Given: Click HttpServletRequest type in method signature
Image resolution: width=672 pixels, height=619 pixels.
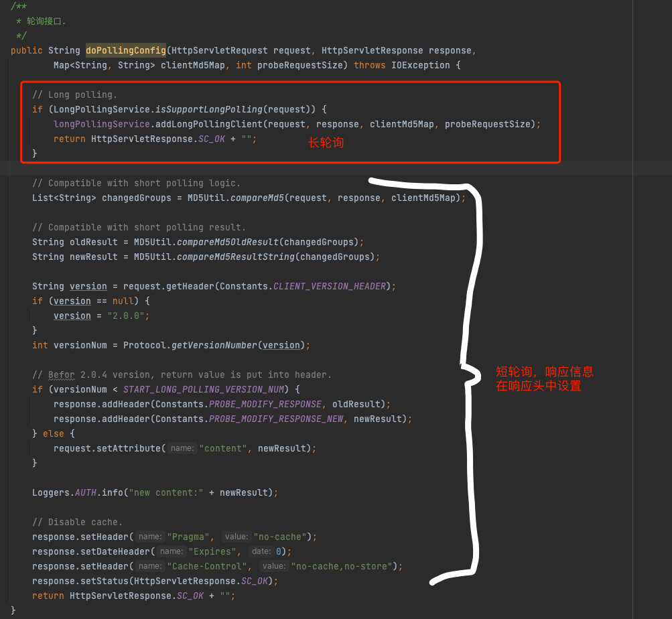Looking at the screenshot, I should tap(220, 51).
